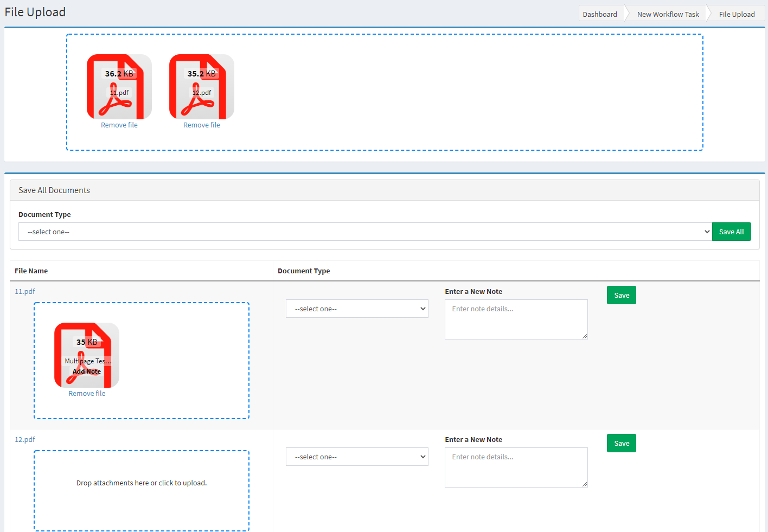Save the 11.pdf document row
The width and height of the screenshot is (768, 532).
(622, 295)
